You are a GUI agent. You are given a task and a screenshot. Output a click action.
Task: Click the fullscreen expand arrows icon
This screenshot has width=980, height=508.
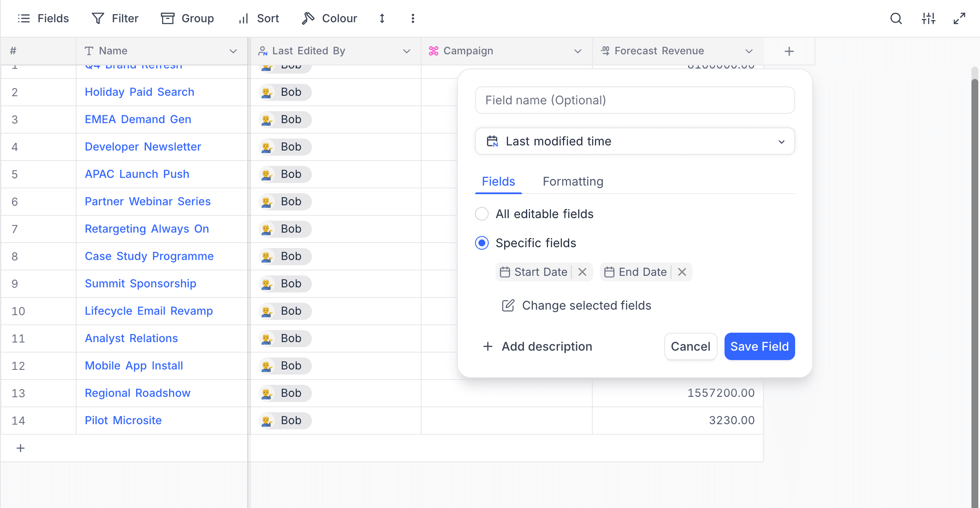coord(959,18)
